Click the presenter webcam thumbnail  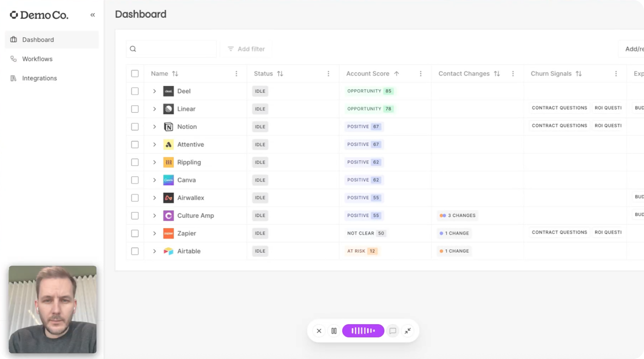(53, 309)
